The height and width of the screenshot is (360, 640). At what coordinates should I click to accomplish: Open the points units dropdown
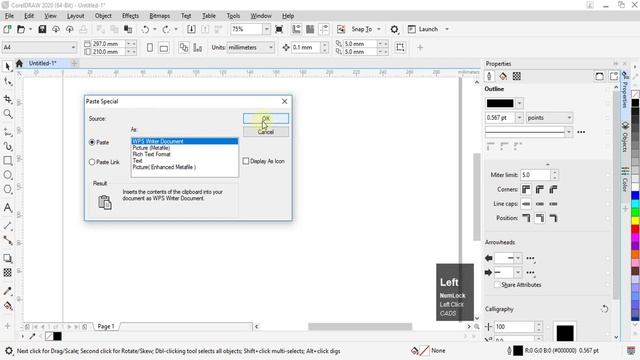(x=569, y=118)
